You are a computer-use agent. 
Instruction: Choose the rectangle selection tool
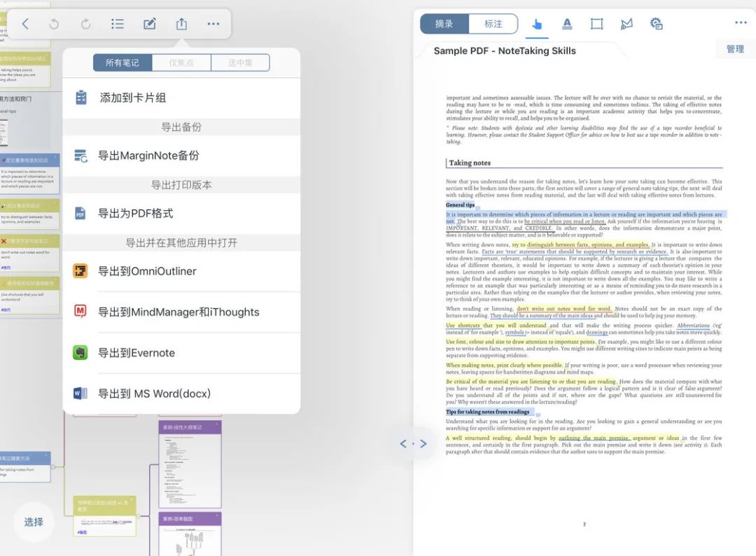[596, 24]
